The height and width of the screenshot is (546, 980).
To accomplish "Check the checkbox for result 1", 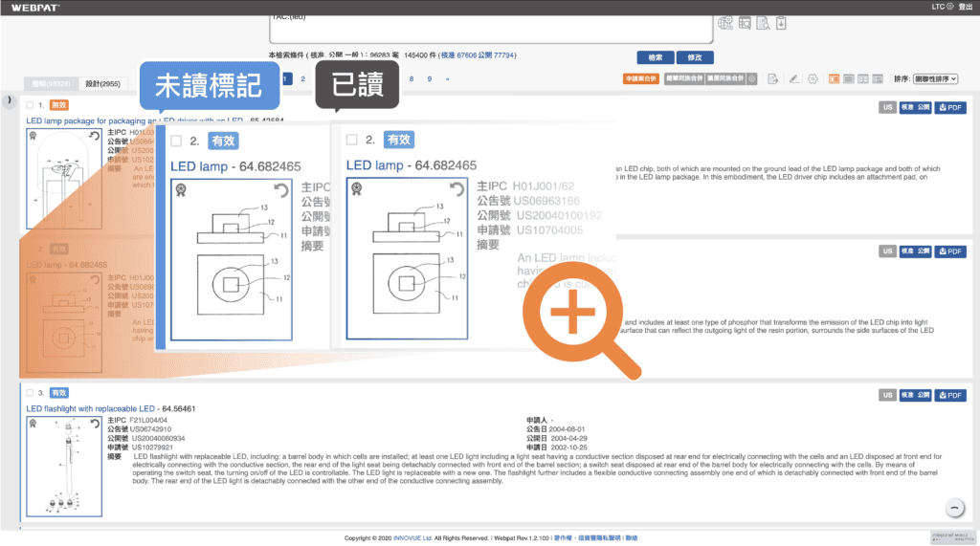I will pyautogui.click(x=30, y=104).
